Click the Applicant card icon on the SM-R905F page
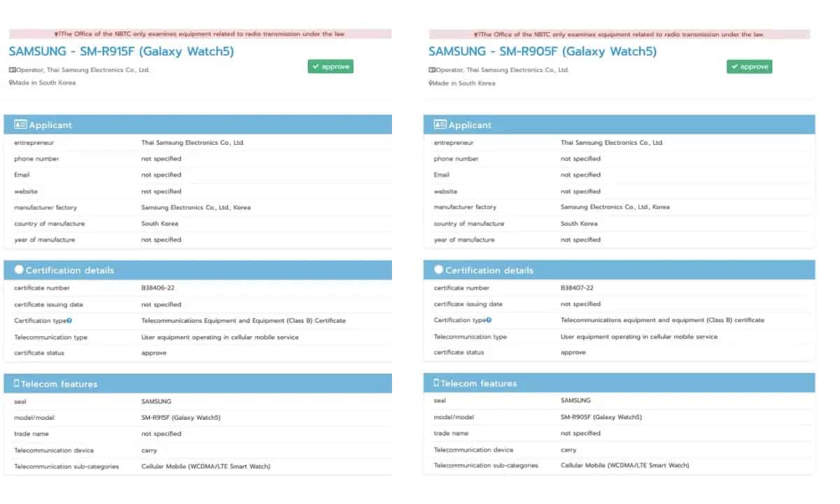 click(440, 125)
